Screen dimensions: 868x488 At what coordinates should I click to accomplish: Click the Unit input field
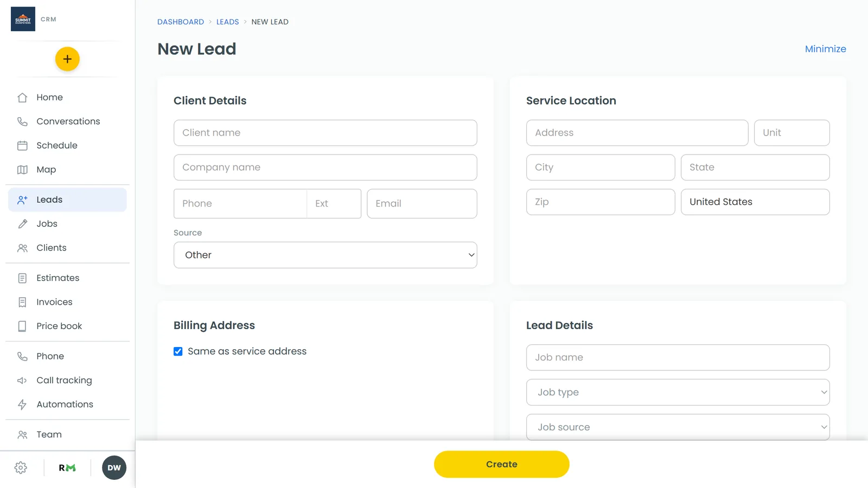click(x=792, y=133)
